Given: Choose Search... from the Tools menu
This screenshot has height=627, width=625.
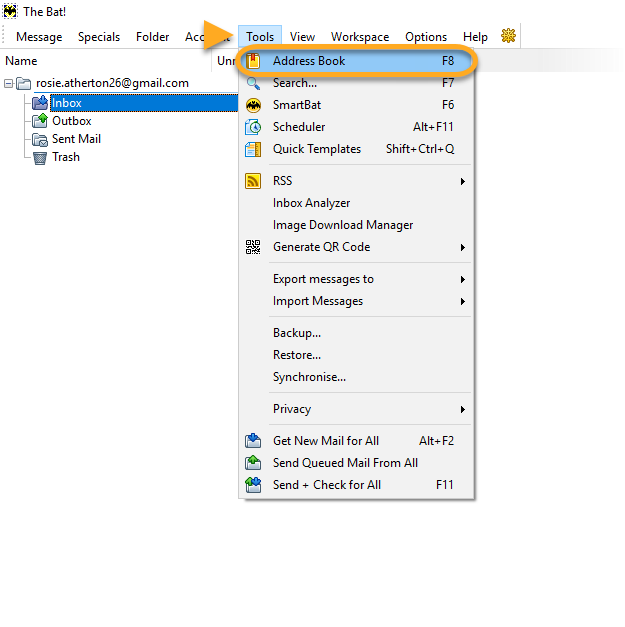Looking at the screenshot, I should pos(356,83).
